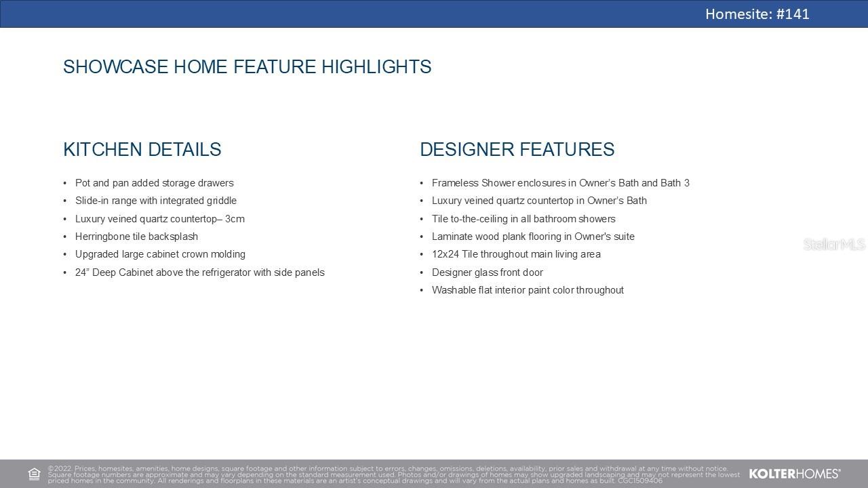
Task: Click the Kolter Homes logo
Action: tap(794, 474)
